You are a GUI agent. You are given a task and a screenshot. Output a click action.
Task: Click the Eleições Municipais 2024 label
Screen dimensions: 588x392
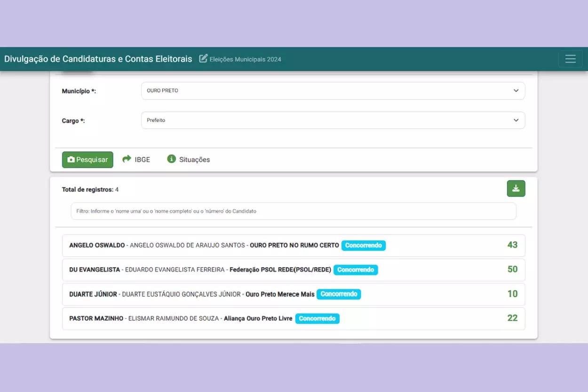click(x=245, y=59)
